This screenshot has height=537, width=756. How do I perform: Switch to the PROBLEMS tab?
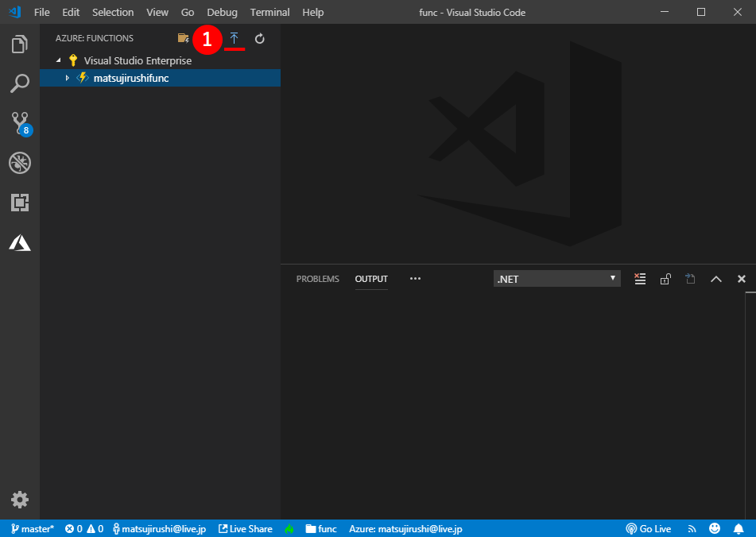coord(318,279)
